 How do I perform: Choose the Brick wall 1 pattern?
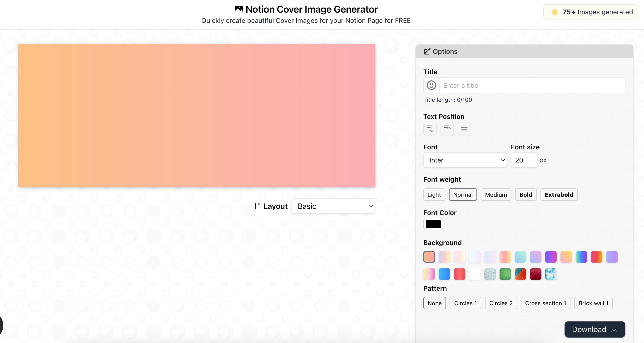click(594, 303)
